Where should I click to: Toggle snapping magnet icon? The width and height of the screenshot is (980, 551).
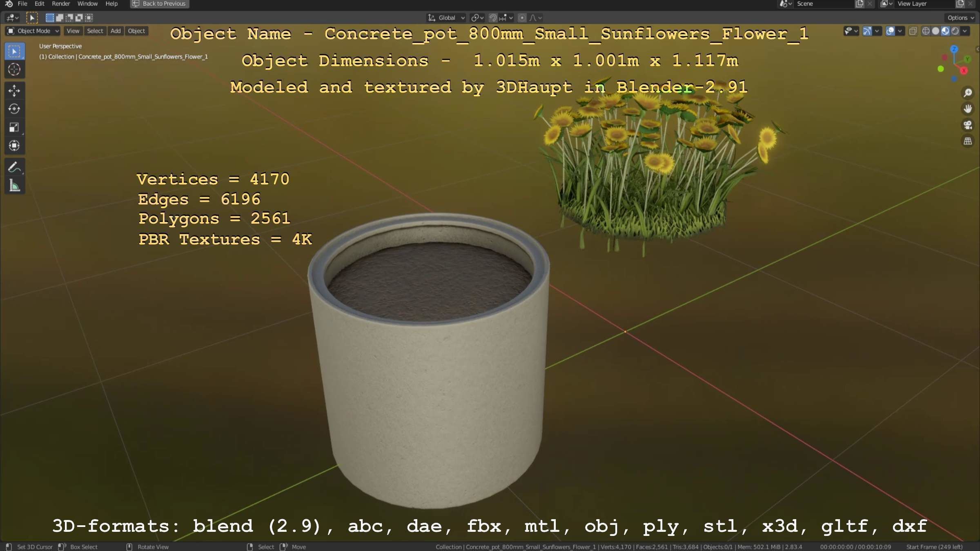493,18
